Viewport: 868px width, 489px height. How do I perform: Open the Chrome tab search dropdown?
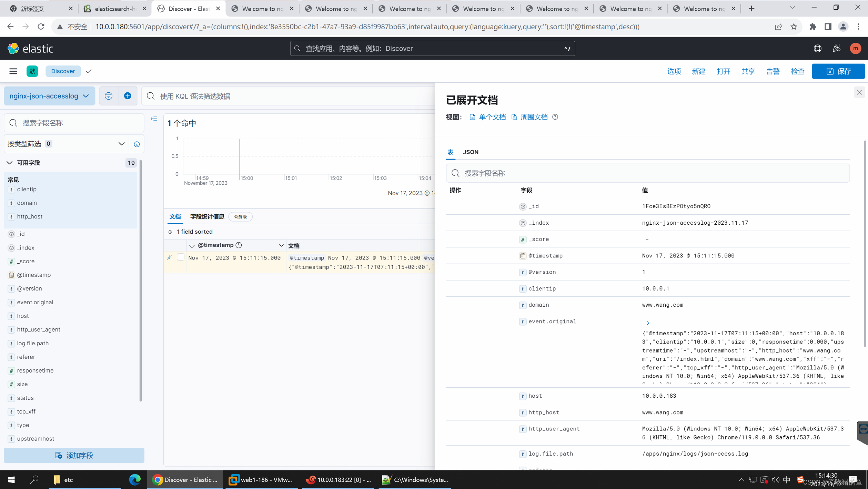(792, 8)
